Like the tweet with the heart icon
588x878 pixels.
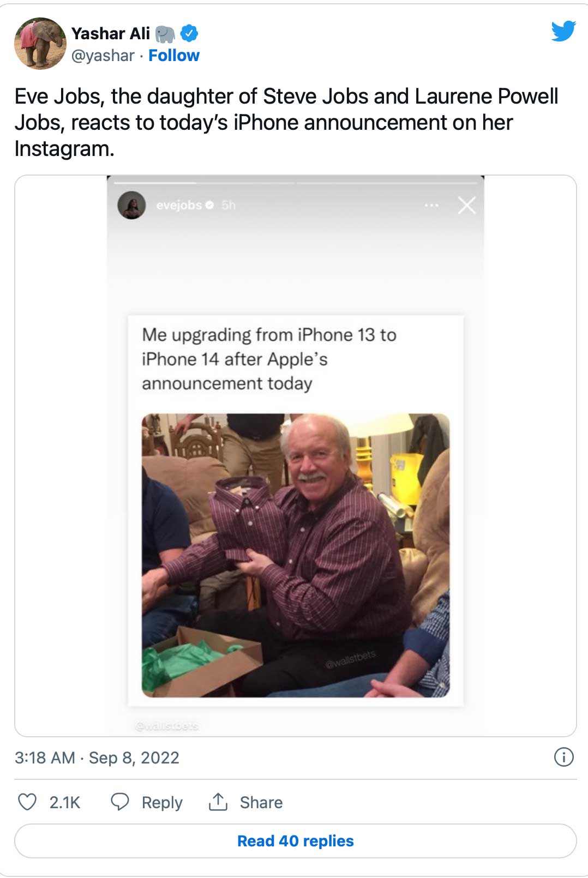click(27, 802)
